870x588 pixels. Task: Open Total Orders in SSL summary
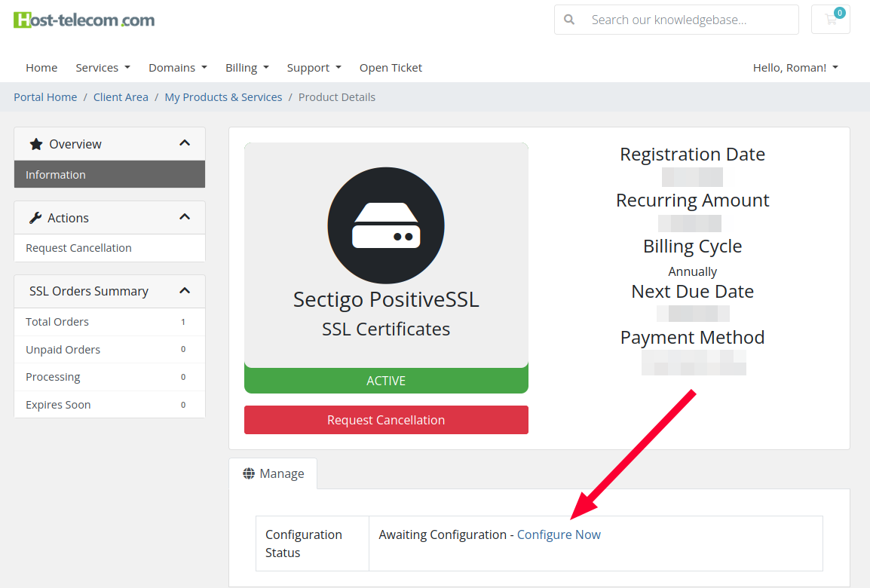[x=109, y=322]
